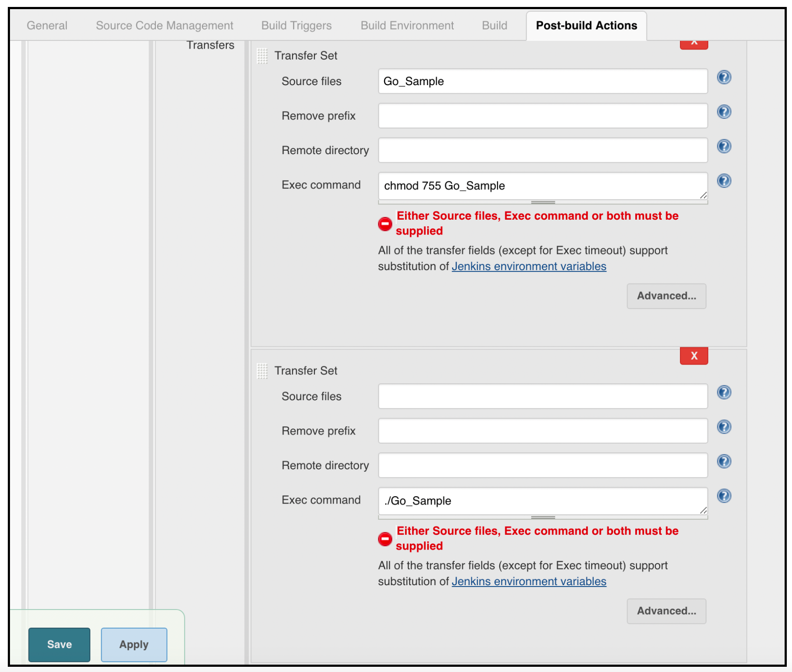
Task: Open help for second Source files field
Action: pos(724,392)
